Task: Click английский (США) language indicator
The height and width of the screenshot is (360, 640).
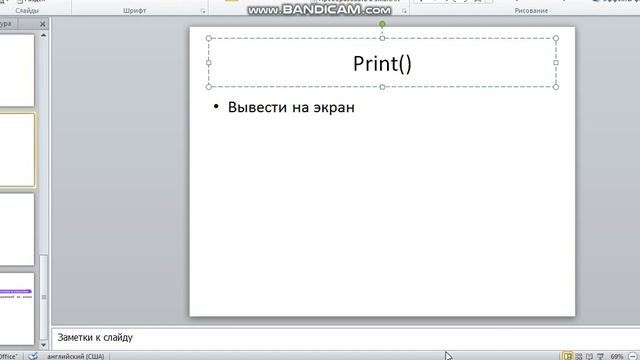Action: click(x=76, y=356)
